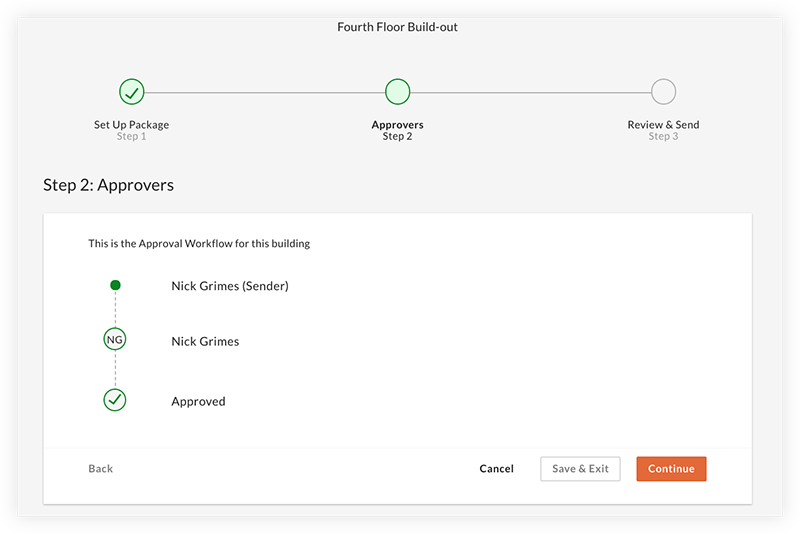Click the Approved checkmark icon
This screenshot has width=800, height=534.
click(x=115, y=401)
